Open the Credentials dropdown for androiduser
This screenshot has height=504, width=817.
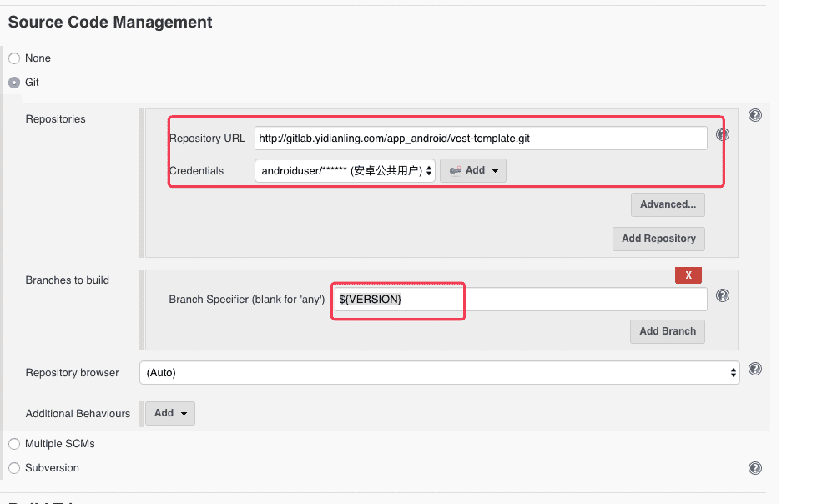(345, 170)
